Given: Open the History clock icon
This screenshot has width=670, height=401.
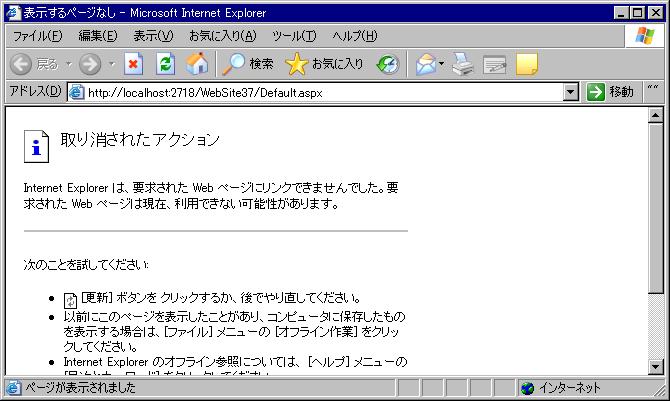Looking at the screenshot, I should coord(388,64).
